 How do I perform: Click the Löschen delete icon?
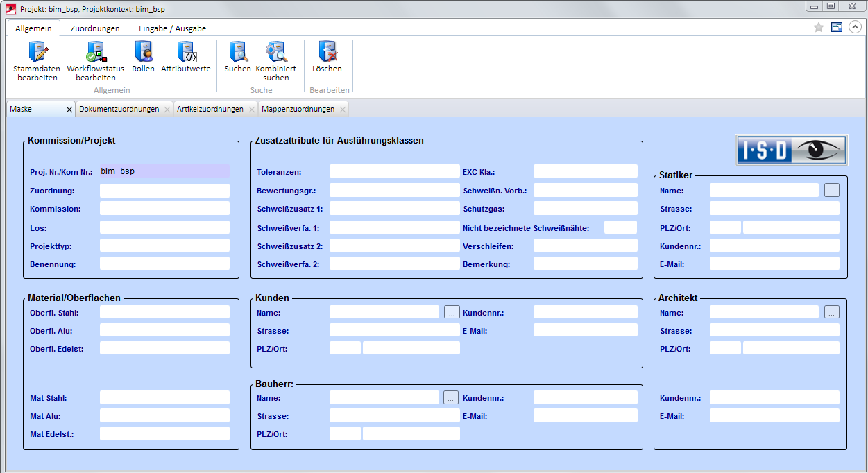(x=327, y=53)
